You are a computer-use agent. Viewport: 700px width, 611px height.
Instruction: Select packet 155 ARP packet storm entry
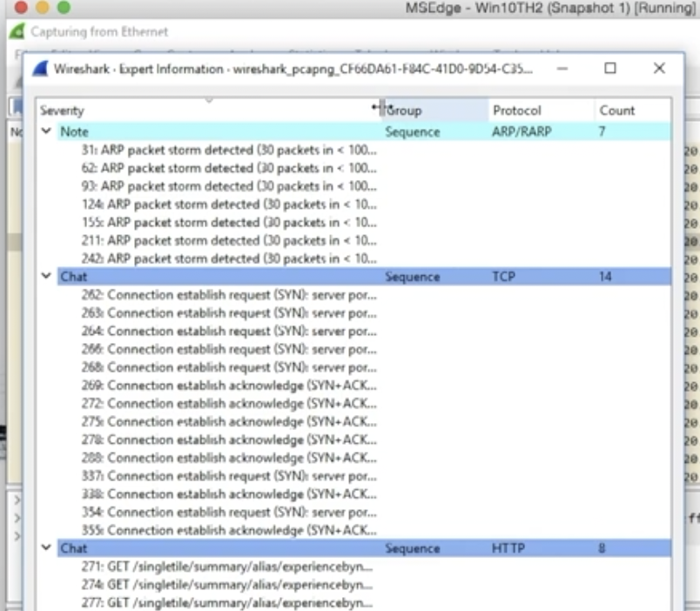click(229, 222)
